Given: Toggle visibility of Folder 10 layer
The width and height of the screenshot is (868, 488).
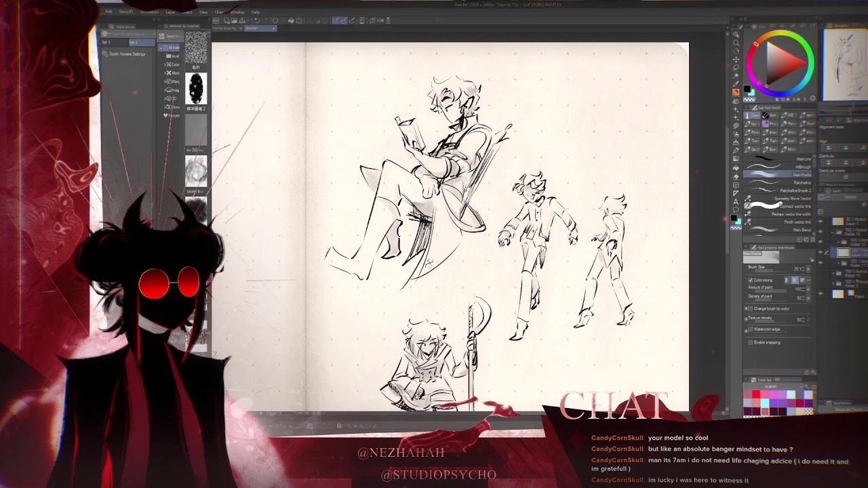Looking at the screenshot, I should (821, 241).
